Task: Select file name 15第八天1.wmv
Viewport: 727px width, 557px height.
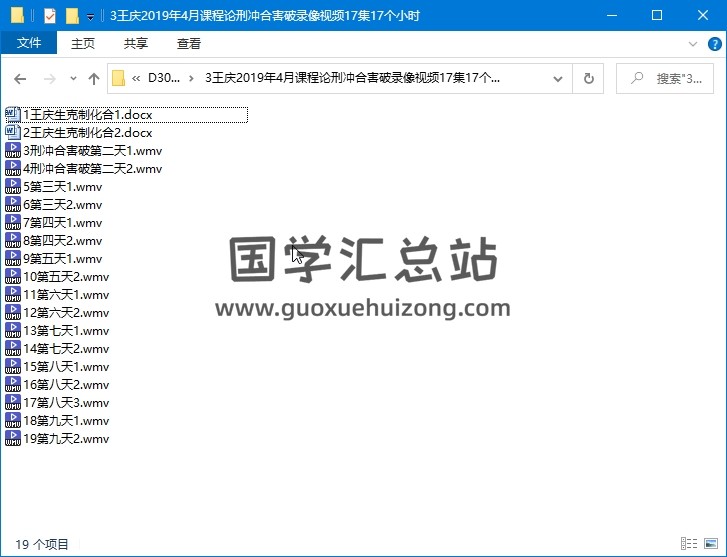Action: coord(66,367)
